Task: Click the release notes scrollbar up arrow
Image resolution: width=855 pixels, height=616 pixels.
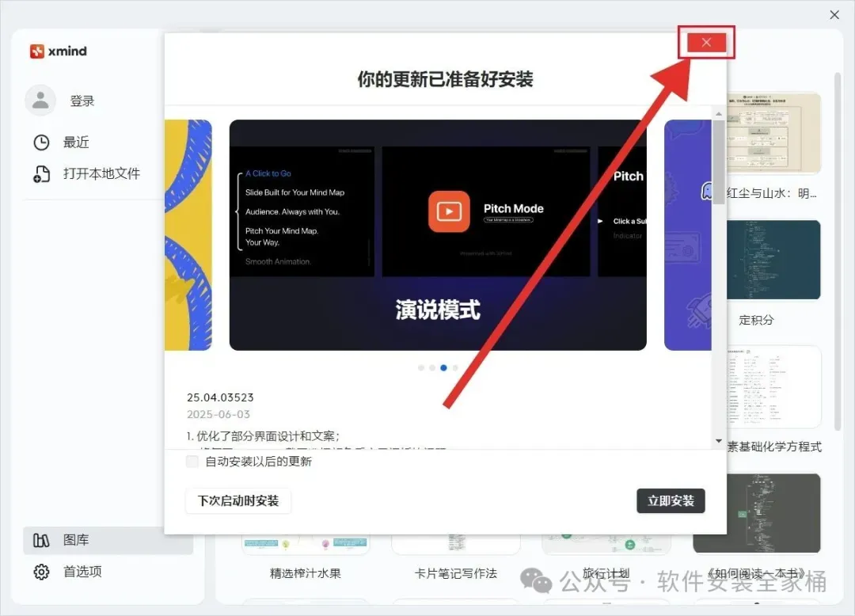Action: pos(719,113)
